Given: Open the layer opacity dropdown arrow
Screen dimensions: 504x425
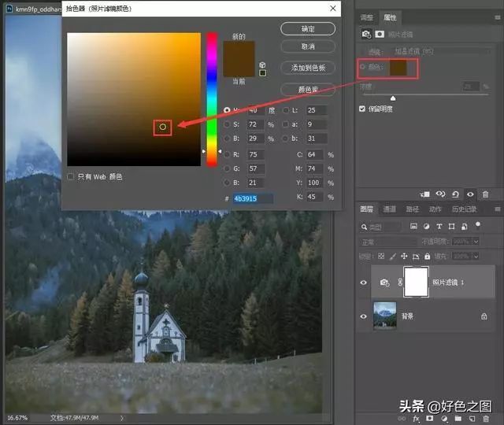Looking at the screenshot, I should coord(477,242).
